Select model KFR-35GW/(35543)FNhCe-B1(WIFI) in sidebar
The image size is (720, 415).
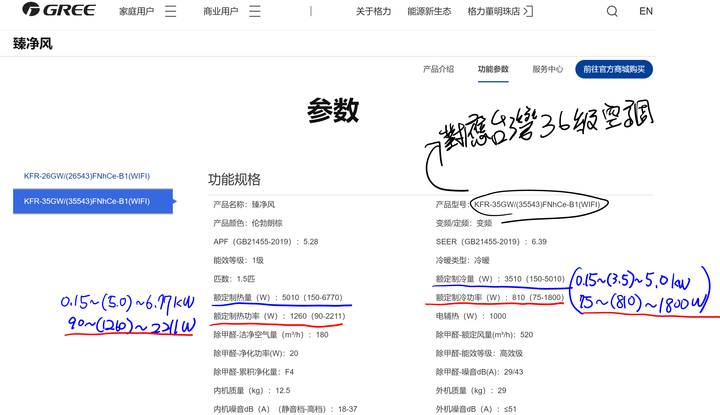(93, 201)
